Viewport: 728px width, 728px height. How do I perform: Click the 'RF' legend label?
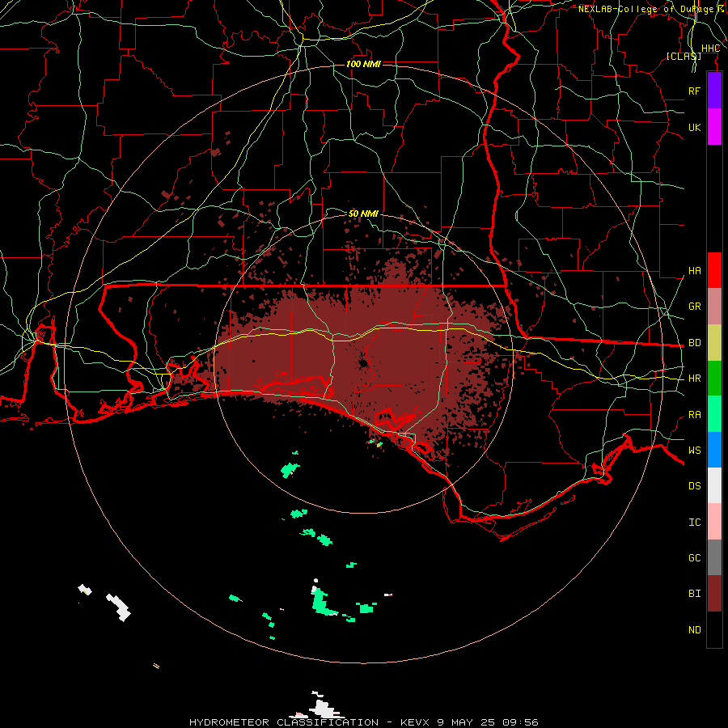(x=694, y=91)
